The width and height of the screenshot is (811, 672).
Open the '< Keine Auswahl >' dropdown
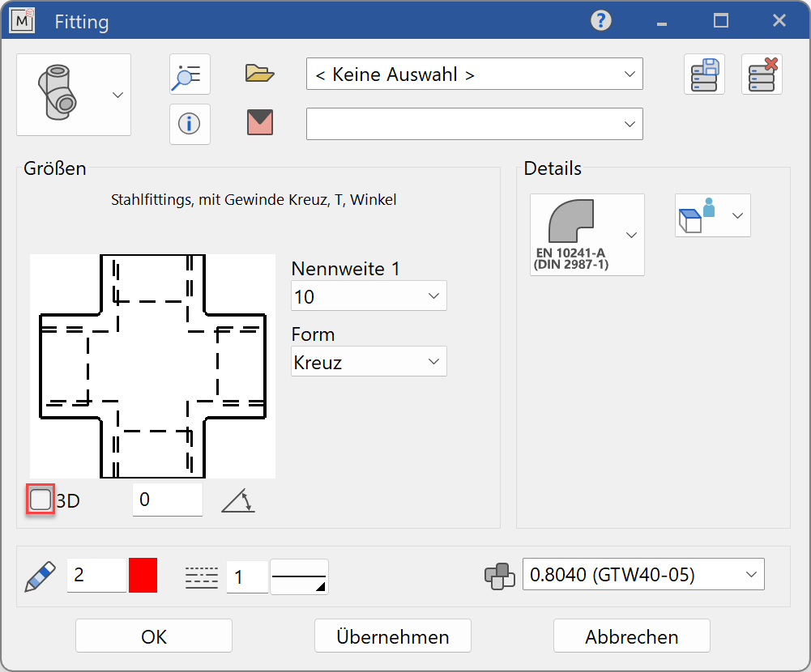tap(474, 74)
